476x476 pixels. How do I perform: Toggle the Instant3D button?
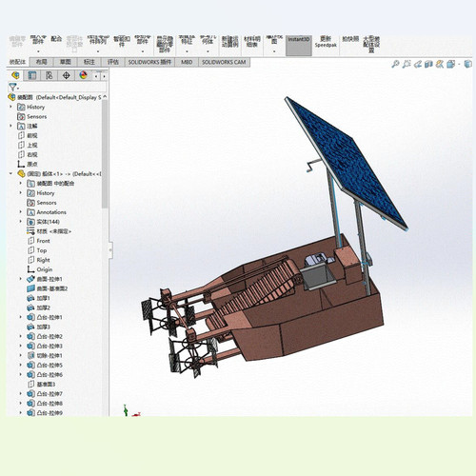pos(299,46)
